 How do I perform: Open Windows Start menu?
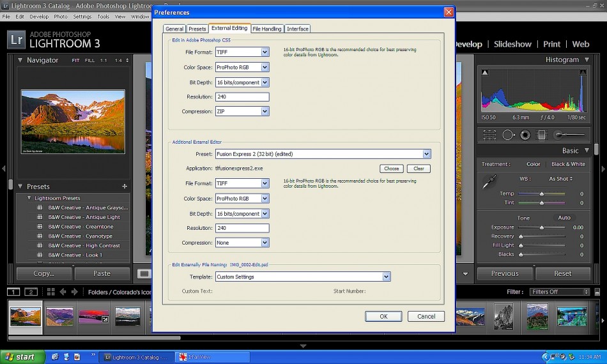22,356
